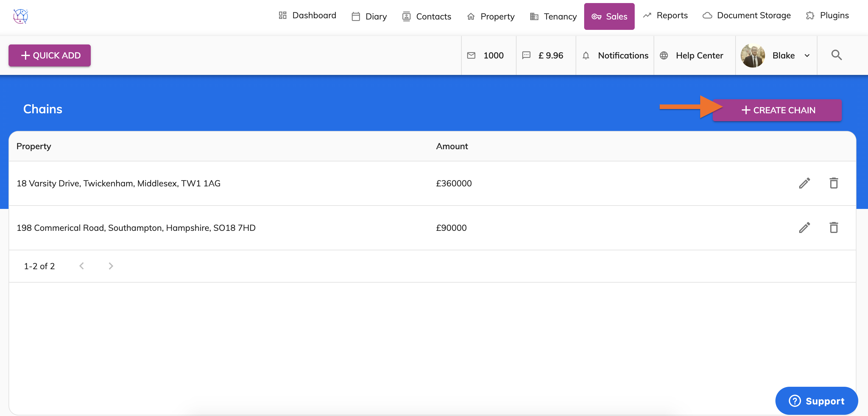Open the Reports menu item
This screenshot has height=416, width=868.
tap(665, 16)
